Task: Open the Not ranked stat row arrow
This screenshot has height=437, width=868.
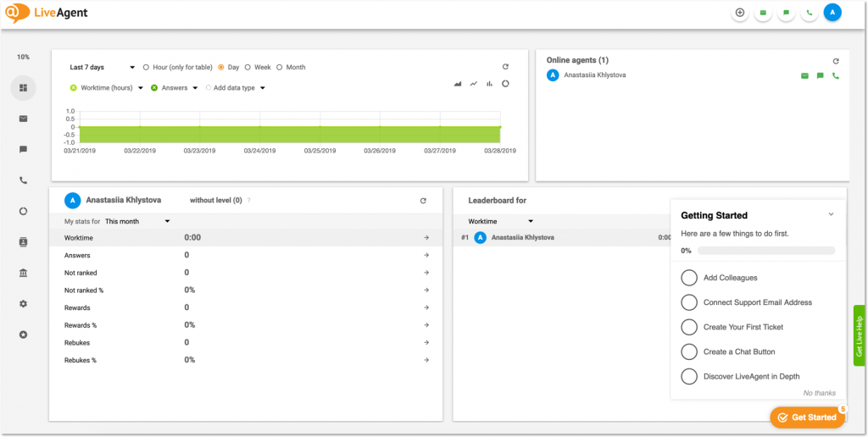Action: point(426,273)
